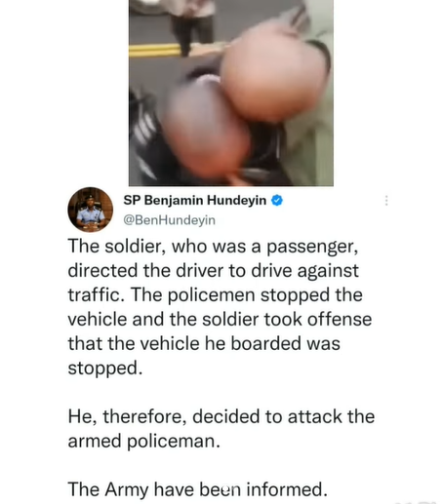442x504 pixels.
Task: Click 'The Army have been informed.' sentence
Action: coord(197,489)
